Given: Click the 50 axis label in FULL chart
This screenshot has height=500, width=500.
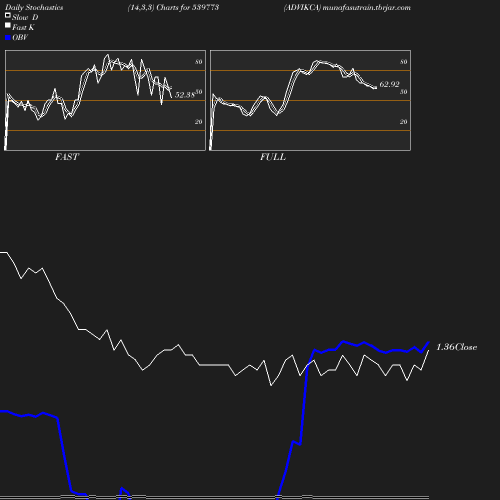Looking at the screenshot, I should click(404, 92).
